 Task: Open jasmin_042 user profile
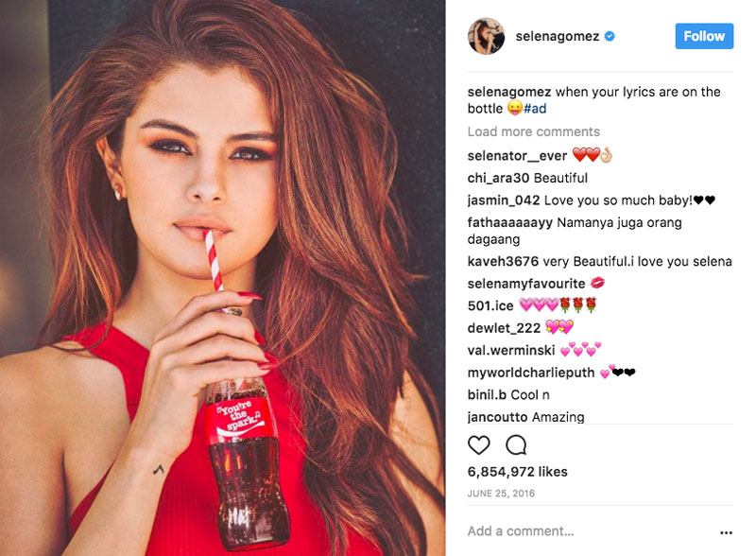click(504, 200)
